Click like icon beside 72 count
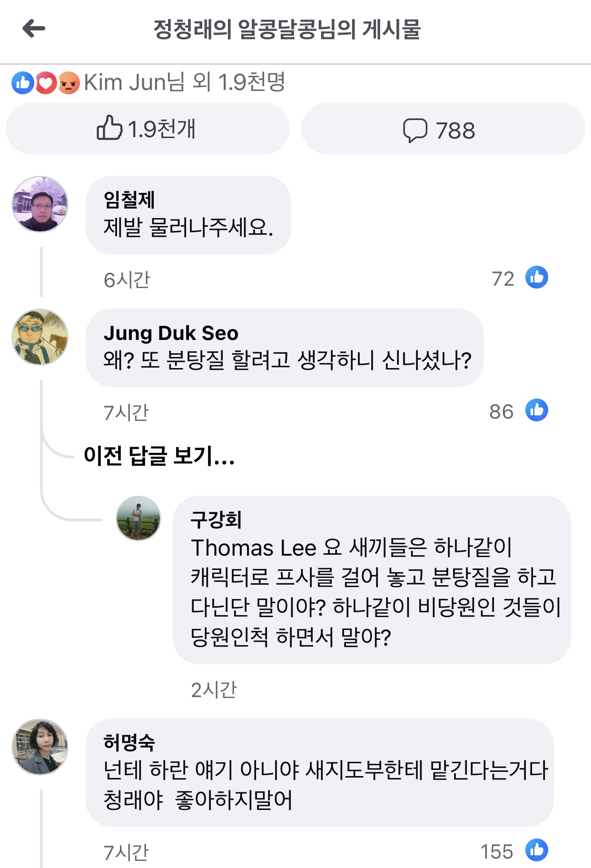The image size is (591, 868). 537,278
